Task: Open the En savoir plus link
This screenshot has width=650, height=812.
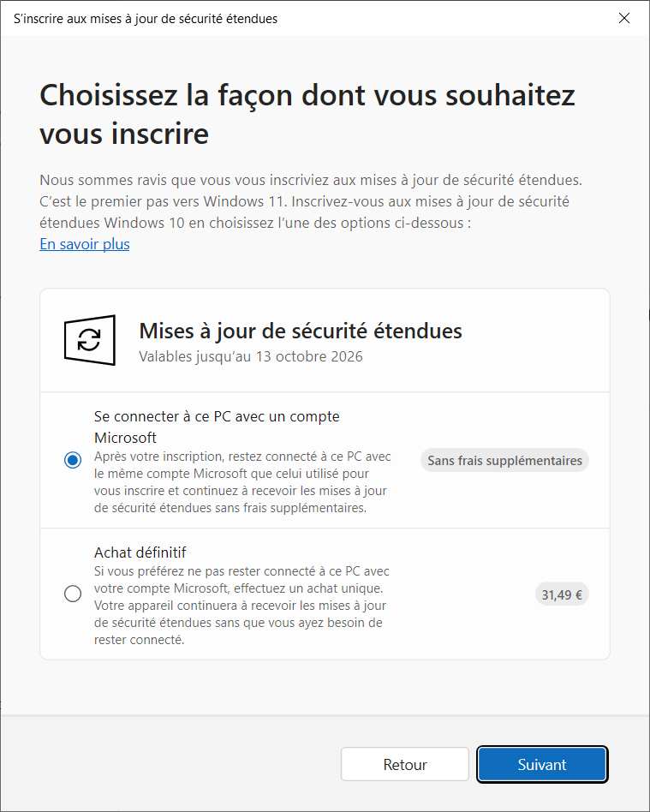Action: click(x=85, y=244)
